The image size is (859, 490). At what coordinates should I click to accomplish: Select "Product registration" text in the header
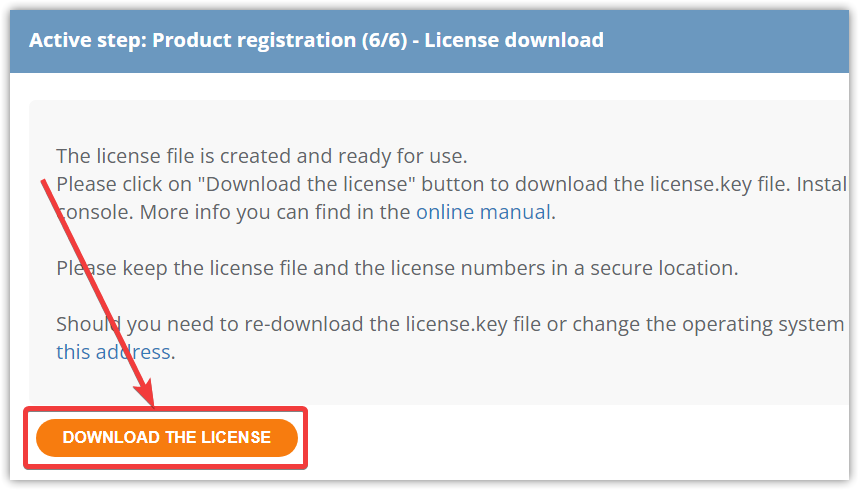(254, 40)
